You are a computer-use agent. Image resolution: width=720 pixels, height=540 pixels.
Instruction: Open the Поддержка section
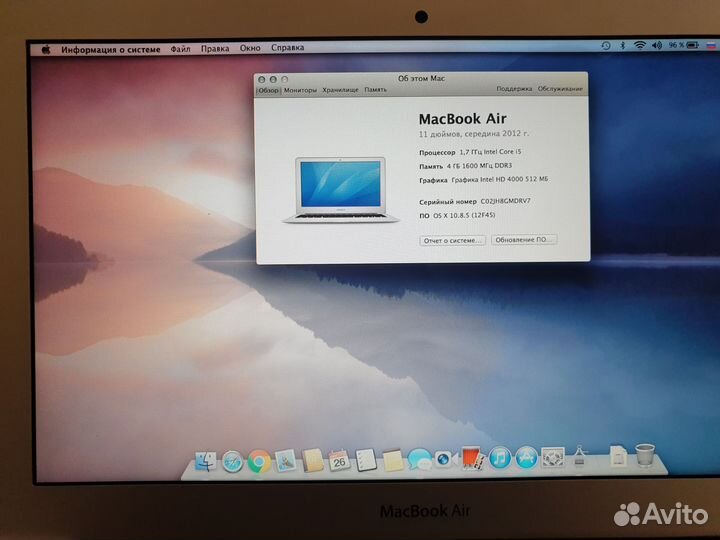click(514, 89)
